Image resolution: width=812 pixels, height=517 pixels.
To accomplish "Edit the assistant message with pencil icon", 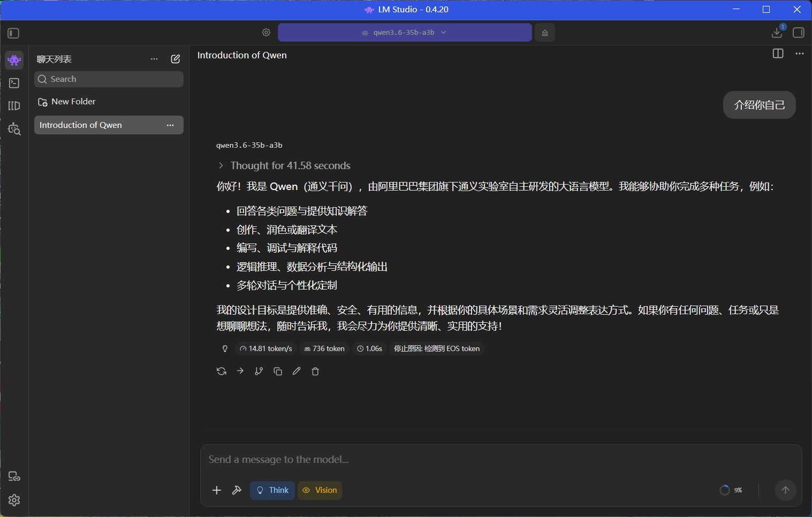I will [x=297, y=371].
